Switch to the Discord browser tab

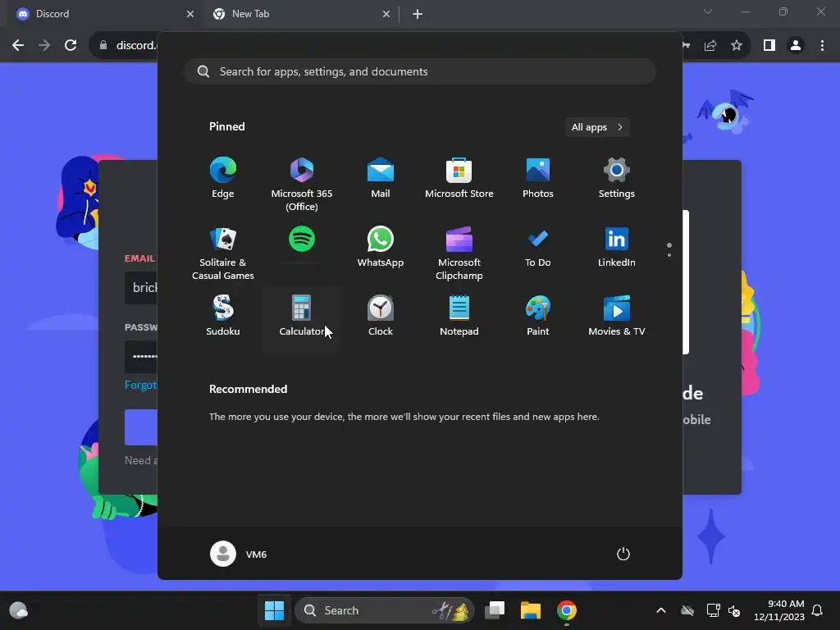click(x=102, y=14)
